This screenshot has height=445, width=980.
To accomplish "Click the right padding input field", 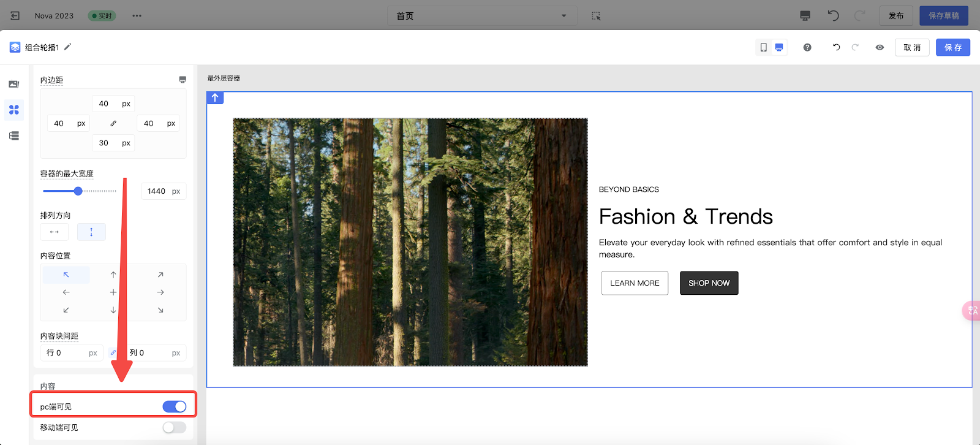I will click(x=158, y=123).
